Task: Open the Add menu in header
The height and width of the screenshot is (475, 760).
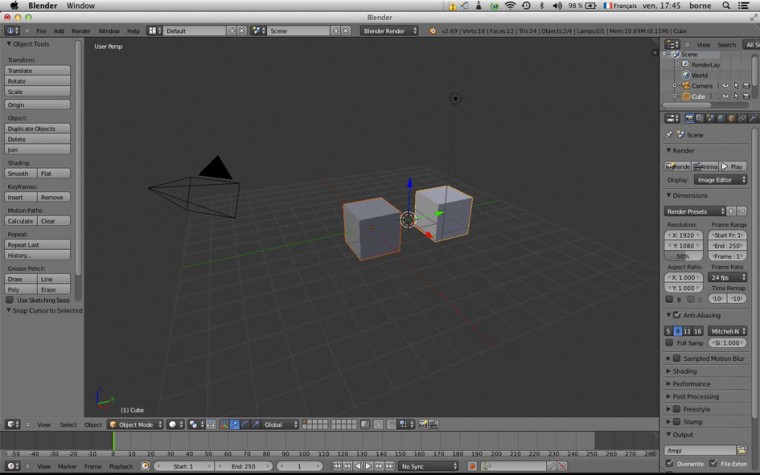Action: [59, 31]
